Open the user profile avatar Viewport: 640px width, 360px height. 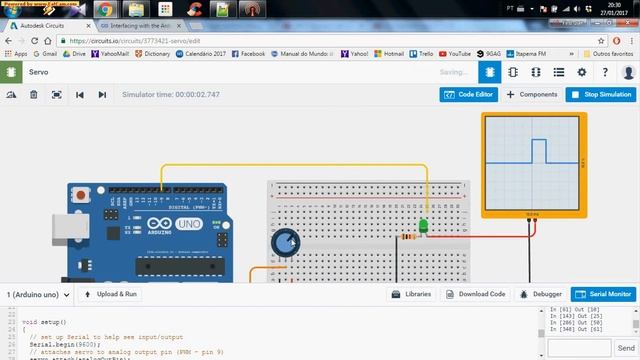tap(628, 72)
